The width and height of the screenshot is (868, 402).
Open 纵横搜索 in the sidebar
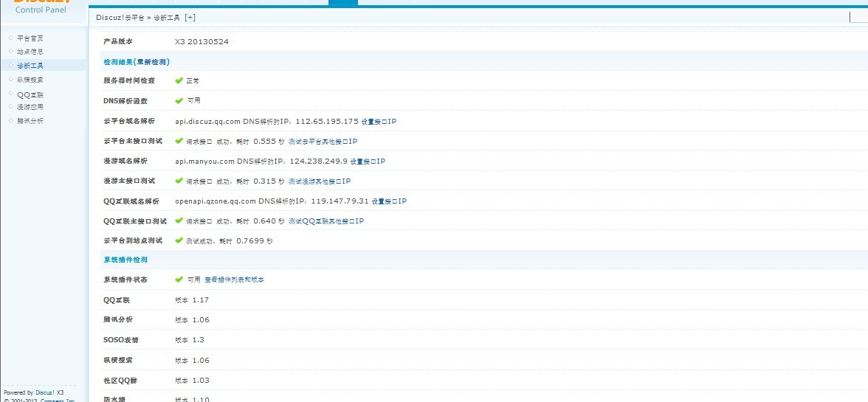[x=30, y=80]
